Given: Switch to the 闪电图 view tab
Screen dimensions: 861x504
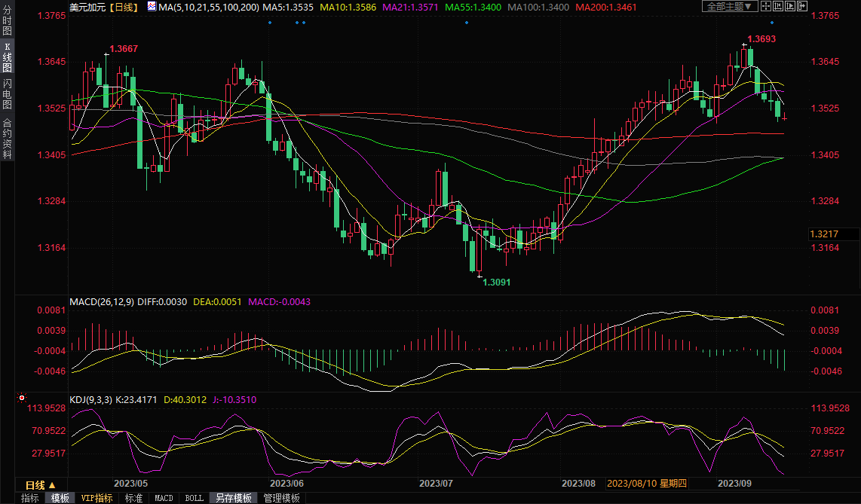Looking at the screenshot, I should click(7, 93).
